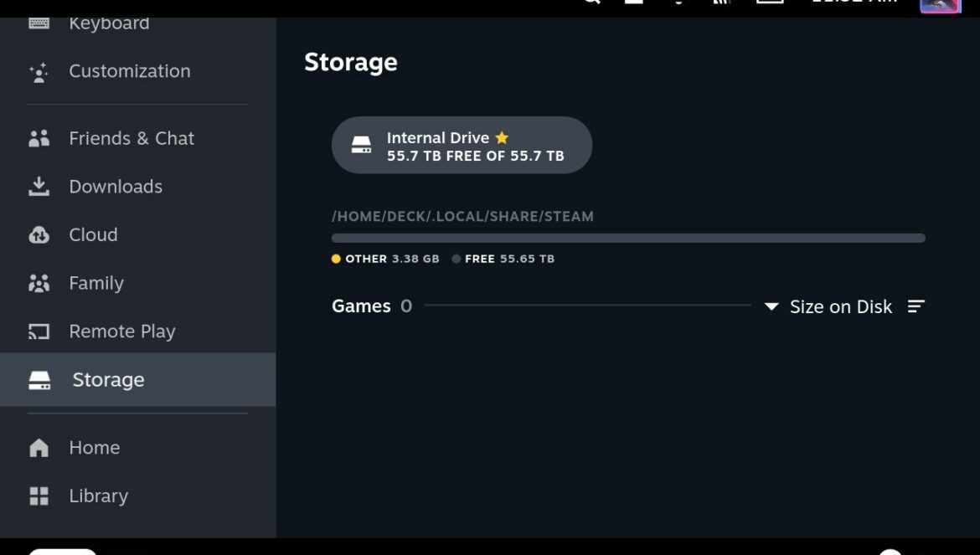Open Cloud settings via cloud icon

(x=39, y=234)
